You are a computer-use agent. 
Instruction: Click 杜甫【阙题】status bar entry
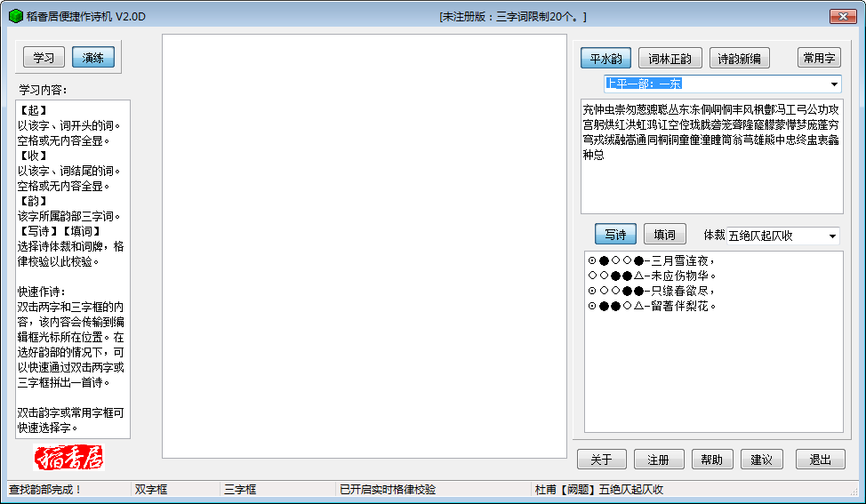tap(598, 489)
